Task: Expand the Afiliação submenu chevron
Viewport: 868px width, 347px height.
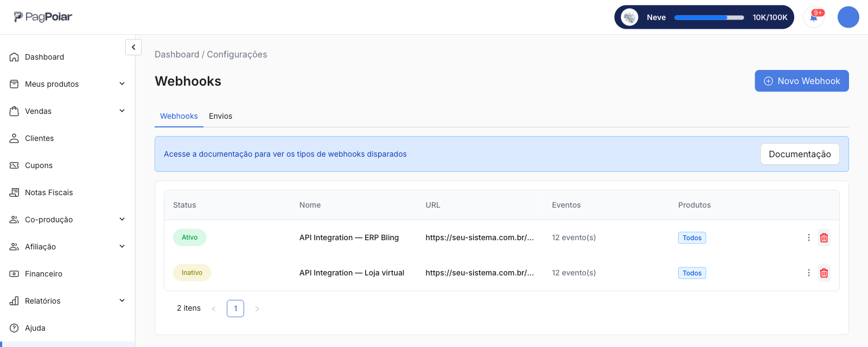Action: tap(122, 246)
